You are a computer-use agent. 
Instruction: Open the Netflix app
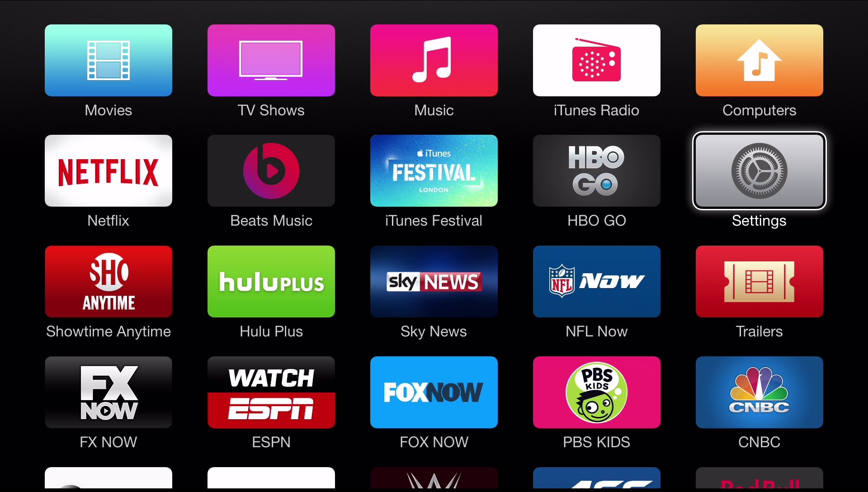108,171
